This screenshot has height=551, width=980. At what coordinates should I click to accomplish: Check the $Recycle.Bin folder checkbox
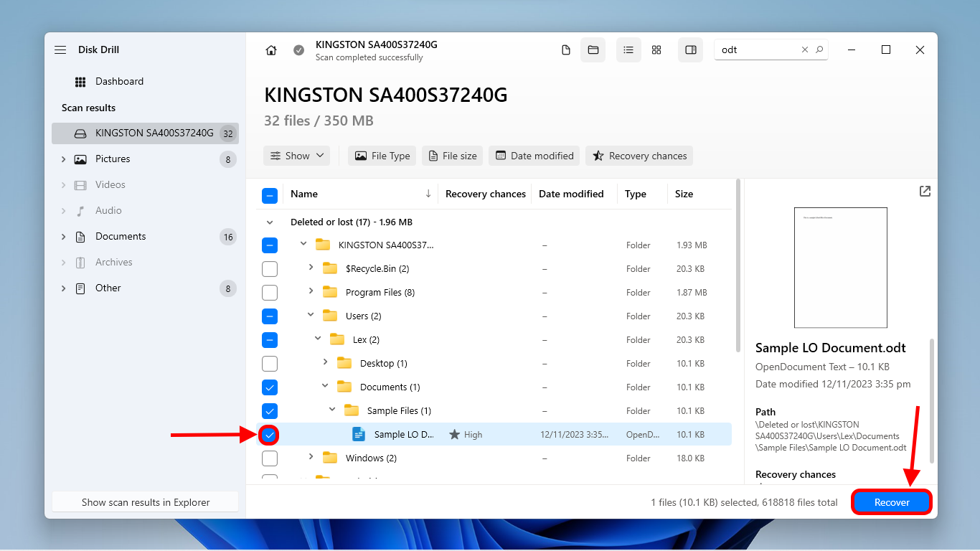click(270, 269)
